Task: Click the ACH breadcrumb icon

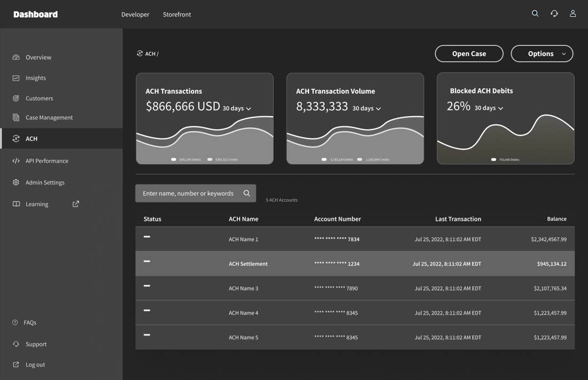Action: (140, 54)
